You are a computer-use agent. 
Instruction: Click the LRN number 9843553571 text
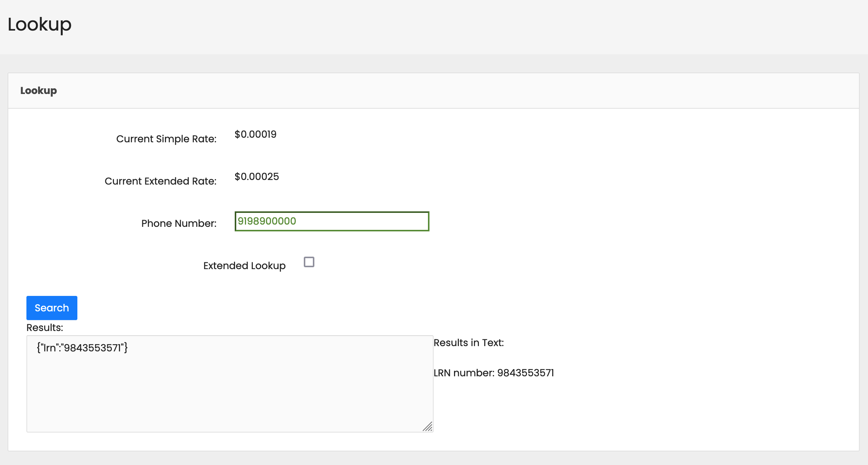[x=493, y=373]
